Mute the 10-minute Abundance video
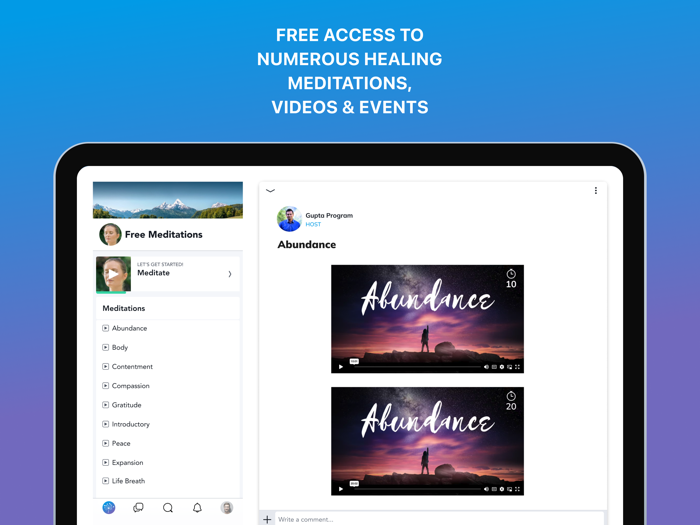 pyautogui.click(x=486, y=367)
